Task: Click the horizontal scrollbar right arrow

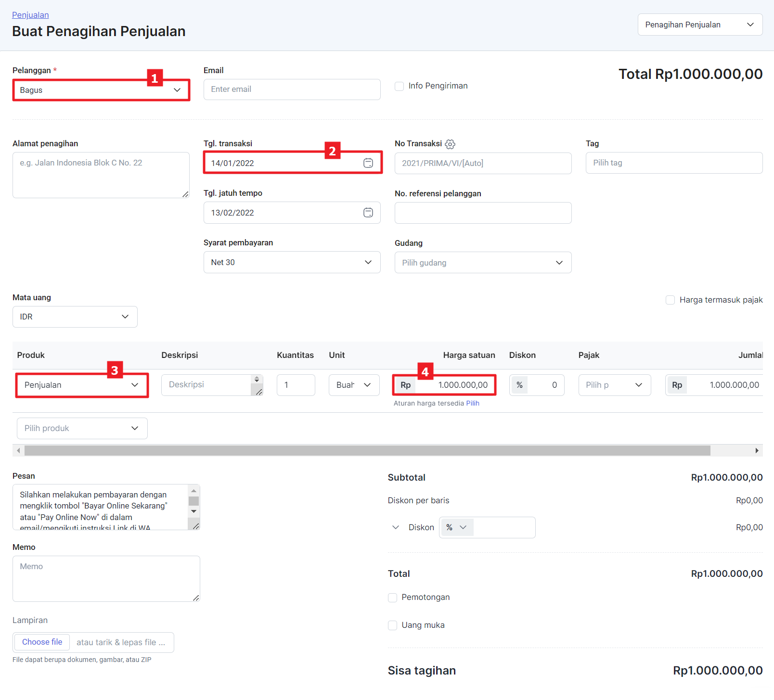Action: tap(757, 450)
